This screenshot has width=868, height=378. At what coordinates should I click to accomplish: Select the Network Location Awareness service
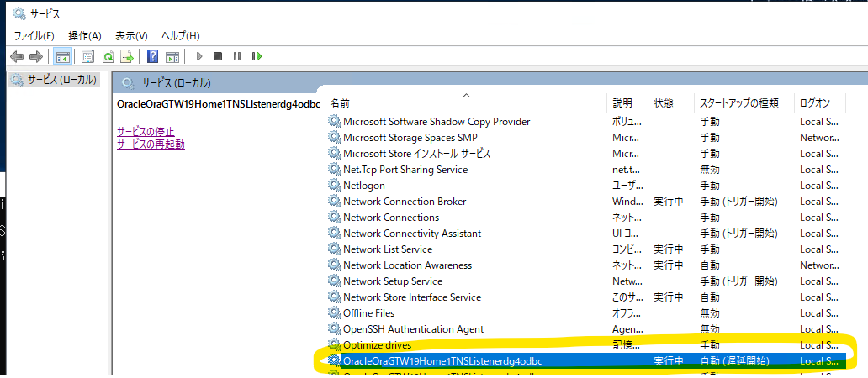(407, 265)
